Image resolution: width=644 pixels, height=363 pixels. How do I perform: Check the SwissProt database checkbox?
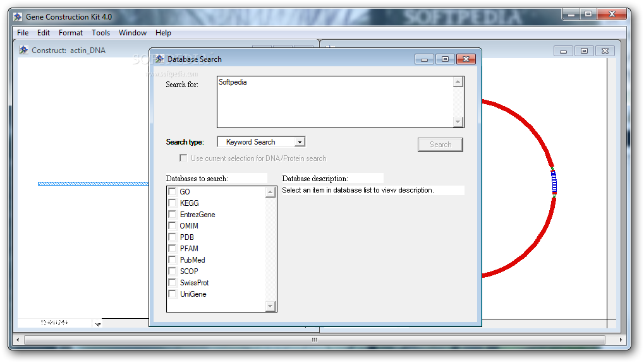coord(172,283)
